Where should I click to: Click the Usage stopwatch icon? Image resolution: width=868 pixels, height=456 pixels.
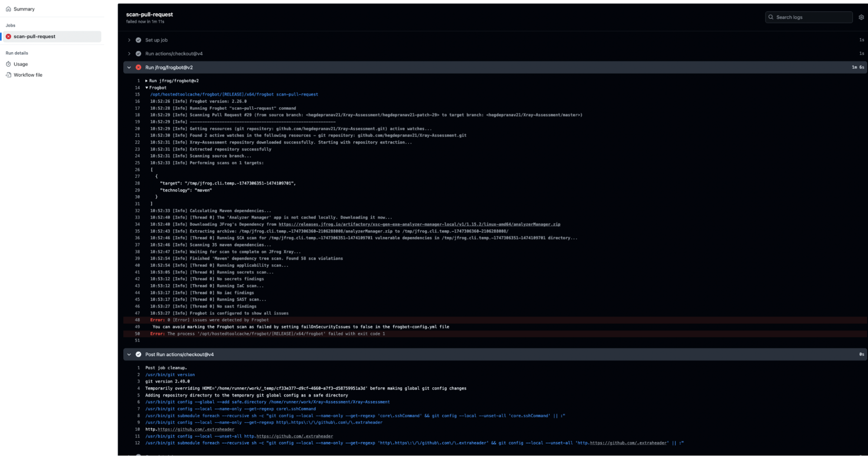pyautogui.click(x=8, y=64)
